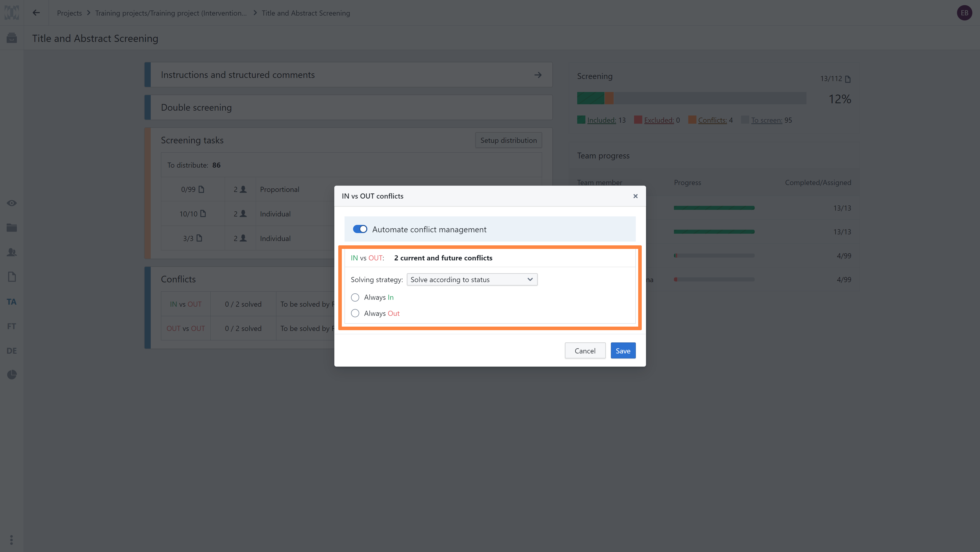Open the team members sidebar icon

pyautogui.click(x=12, y=252)
